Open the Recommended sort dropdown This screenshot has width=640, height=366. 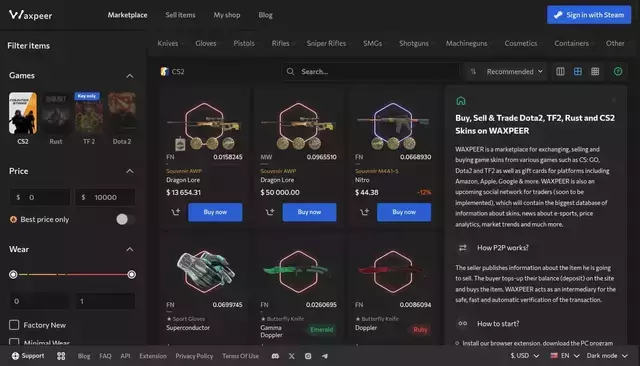coord(514,72)
